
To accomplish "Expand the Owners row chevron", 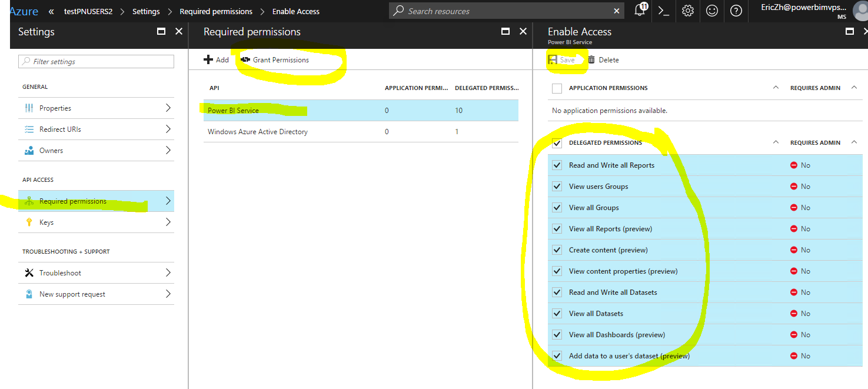I will pyautogui.click(x=168, y=150).
